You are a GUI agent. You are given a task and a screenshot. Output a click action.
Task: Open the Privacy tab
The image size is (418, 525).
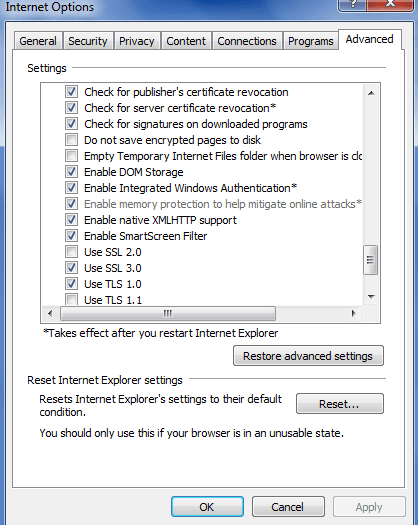click(137, 41)
